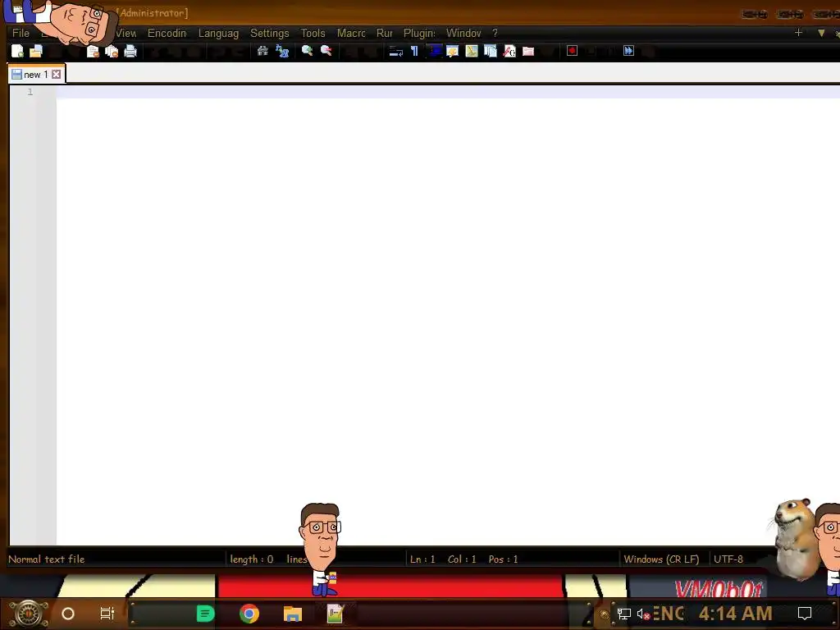Close the 'new 1' tab with its X
Viewport: 840px width, 630px height.
coord(57,75)
